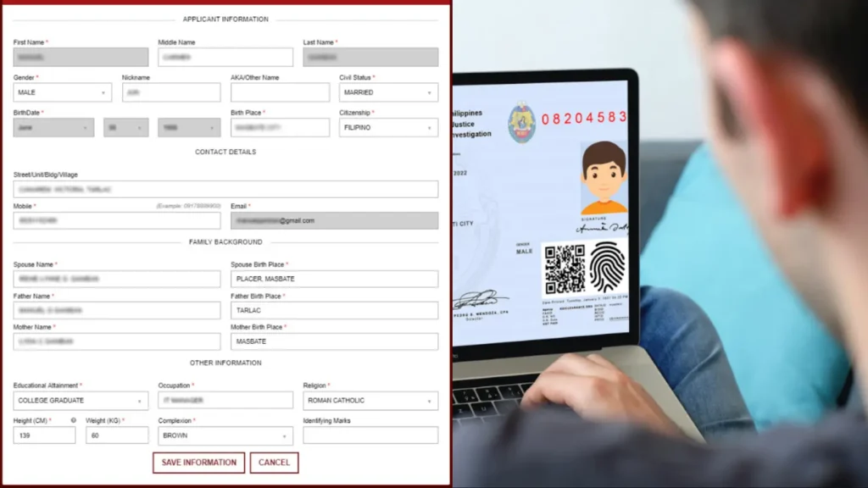868x488 pixels.
Task: Open the Citizenship dropdown showing FILIPINO
Action: click(388, 128)
